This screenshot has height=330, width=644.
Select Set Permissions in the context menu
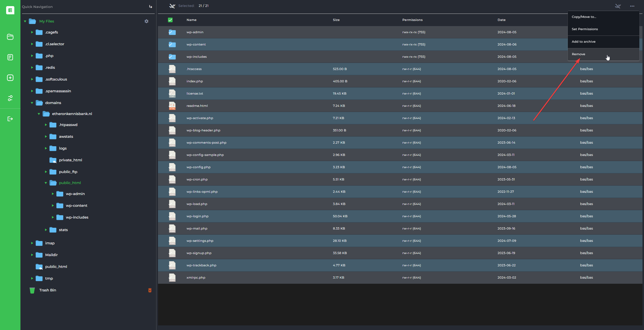point(585,29)
